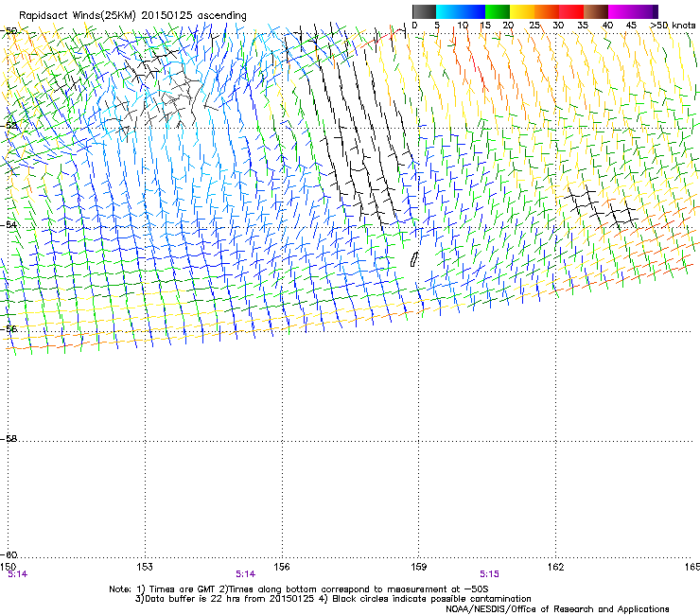The height and width of the screenshot is (615, 700).
Task: Click the plot title 'Rapidsact Winds(25KM) 20150125 ascending'
Action: pos(132,15)
